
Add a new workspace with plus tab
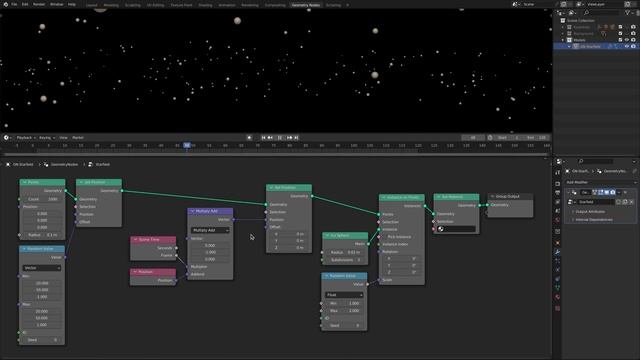347,5
